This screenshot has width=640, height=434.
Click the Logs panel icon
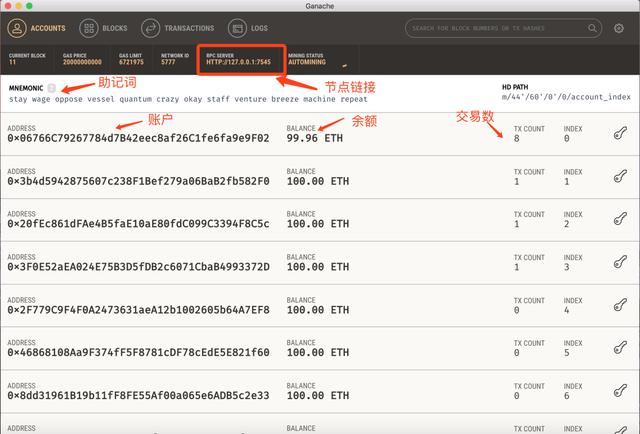[x=238, y=28]
